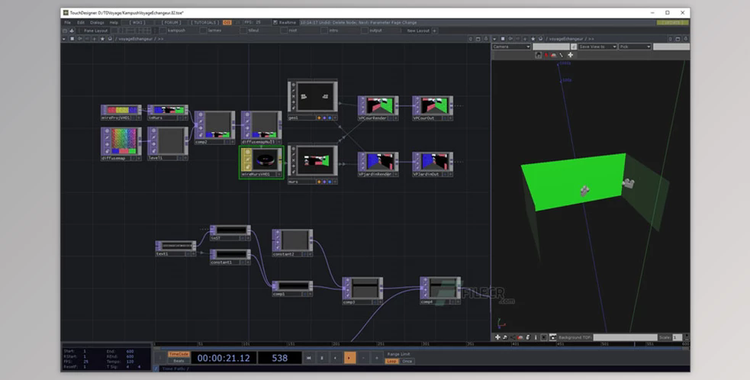Select the comp2 node

pyautogui.click(x=215, y=127)
